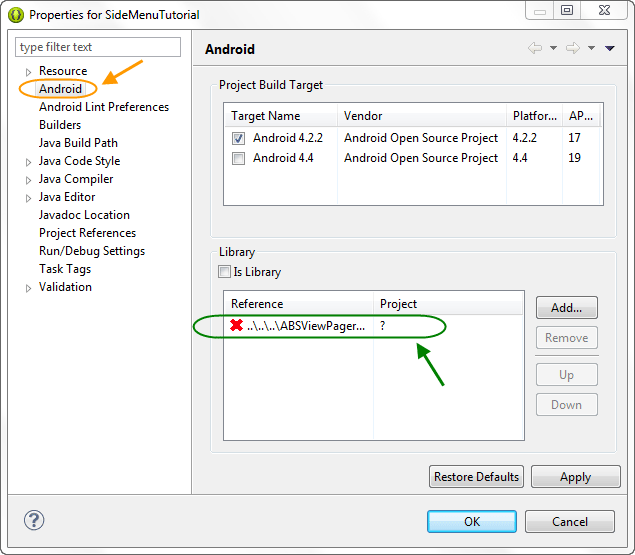Click the AP... column header
This screenshot has width=635, height=555.
581,116
